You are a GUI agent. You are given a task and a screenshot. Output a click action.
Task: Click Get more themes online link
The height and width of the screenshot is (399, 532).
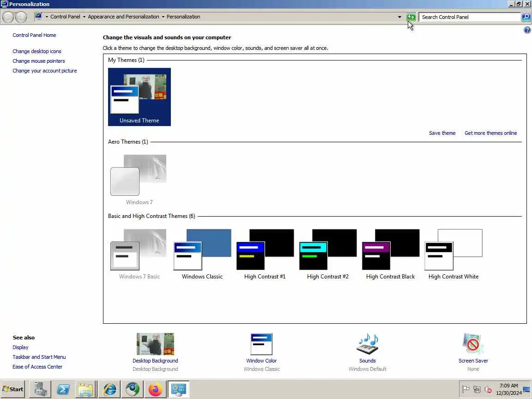point(490,133)
